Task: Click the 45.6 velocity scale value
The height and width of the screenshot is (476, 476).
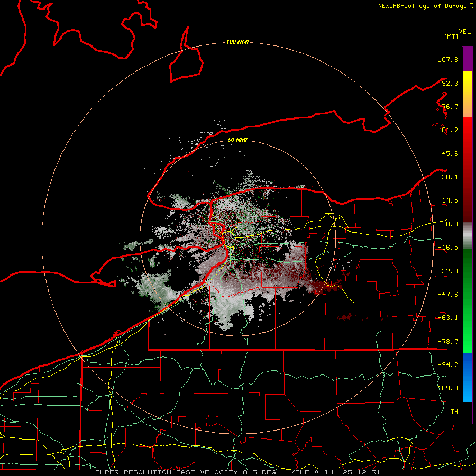Action: (450, 153)
